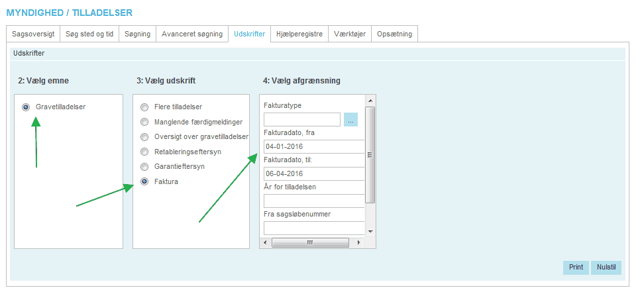The width and height of the screenshot is (644, 292).
Task: Switch to the Avanceret søgning tab
Action: click(x=192, y=34)
